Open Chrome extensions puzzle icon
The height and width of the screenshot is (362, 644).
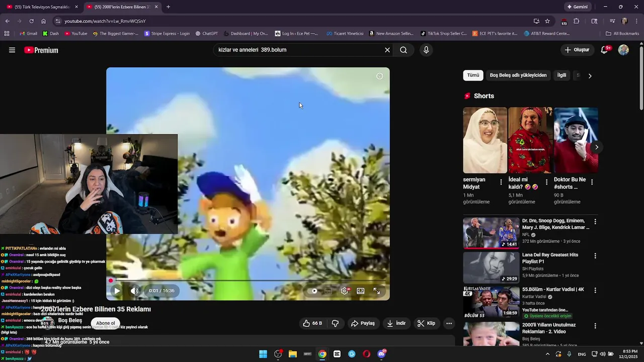577,21
